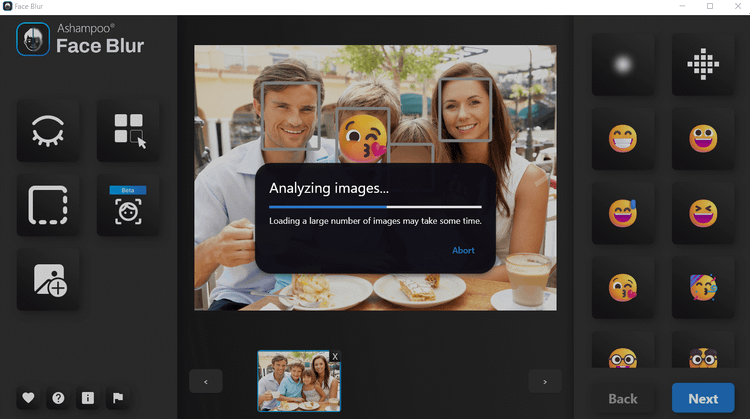Choose the grid selection tool
Image resolution: width=750 pixels, height=419 pixels.
pos(127,131)
